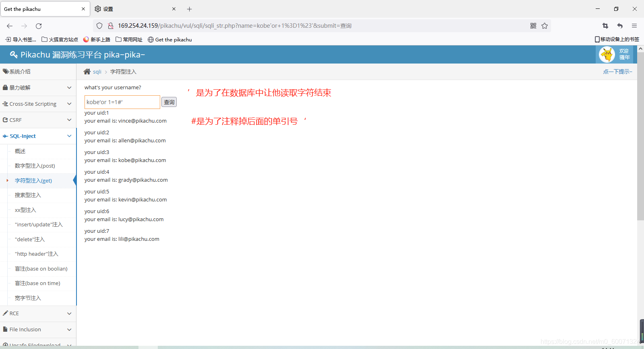Click the key icon beside Pikachu title
This screenshot has width=644, height=349.
(14, 55)
